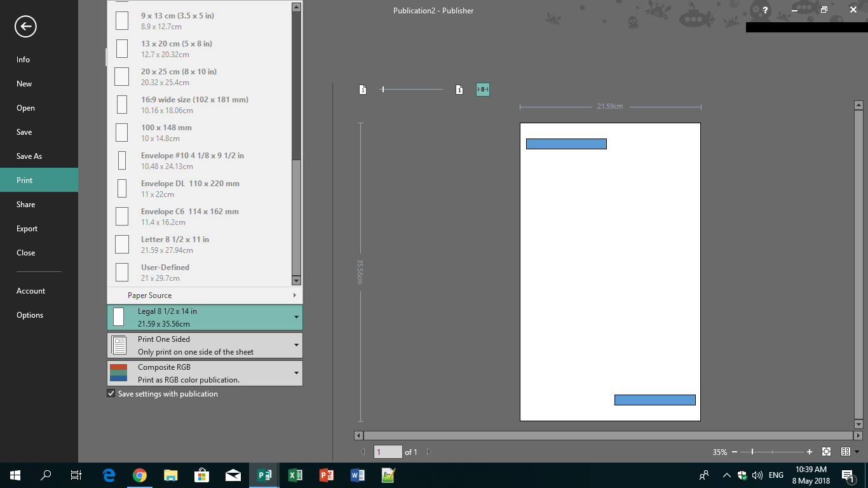Adjust the preview zoom slider

point(772,452)
